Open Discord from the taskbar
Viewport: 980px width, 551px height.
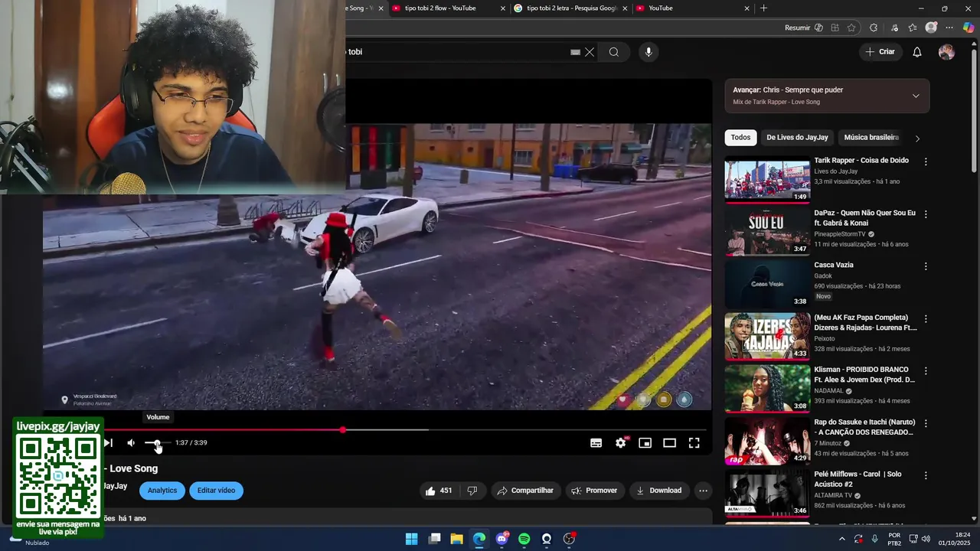(501, 539)
